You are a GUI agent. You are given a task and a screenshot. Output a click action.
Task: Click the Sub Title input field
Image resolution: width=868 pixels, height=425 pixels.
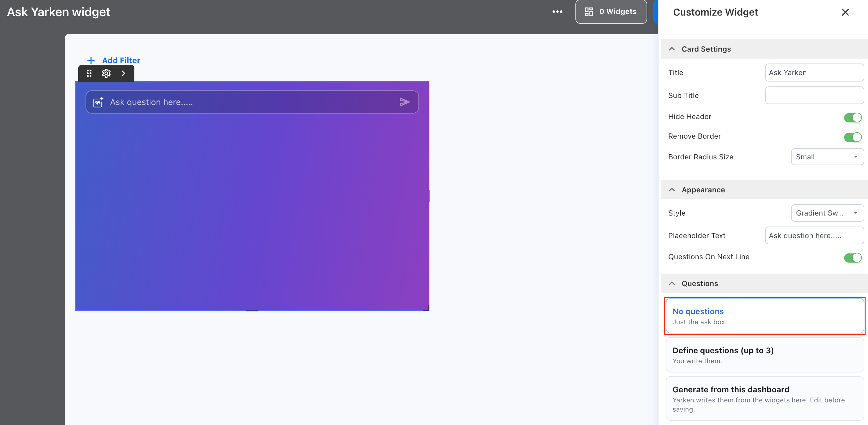[814, 96]
